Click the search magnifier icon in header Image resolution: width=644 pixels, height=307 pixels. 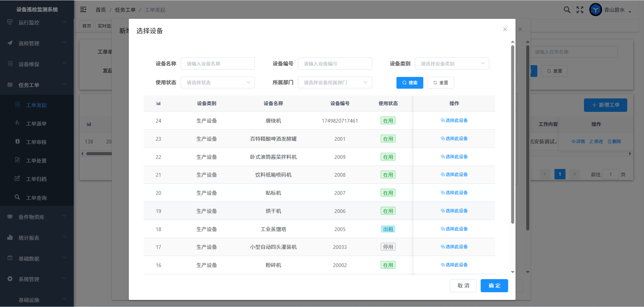567,10
